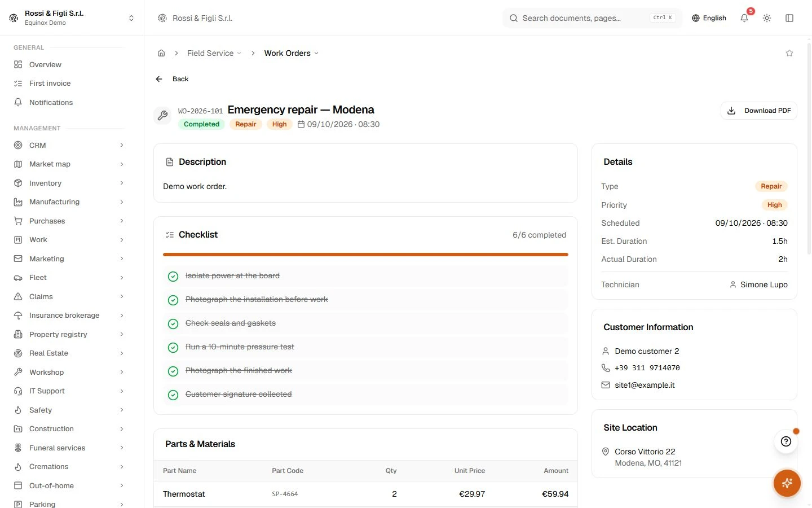Click the Fleet truck icon in sidebar
812x508 pixels.
click(x=18, y=278)
